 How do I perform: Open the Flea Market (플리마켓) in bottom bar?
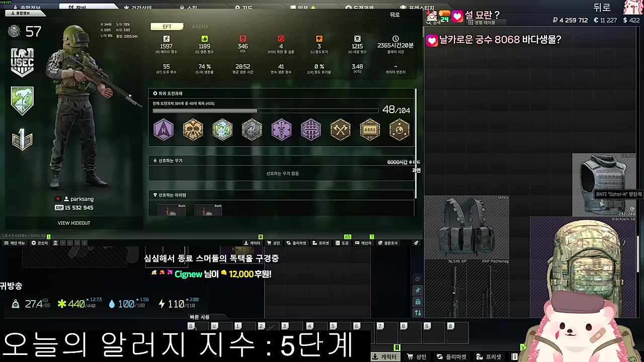pos(296,243)
